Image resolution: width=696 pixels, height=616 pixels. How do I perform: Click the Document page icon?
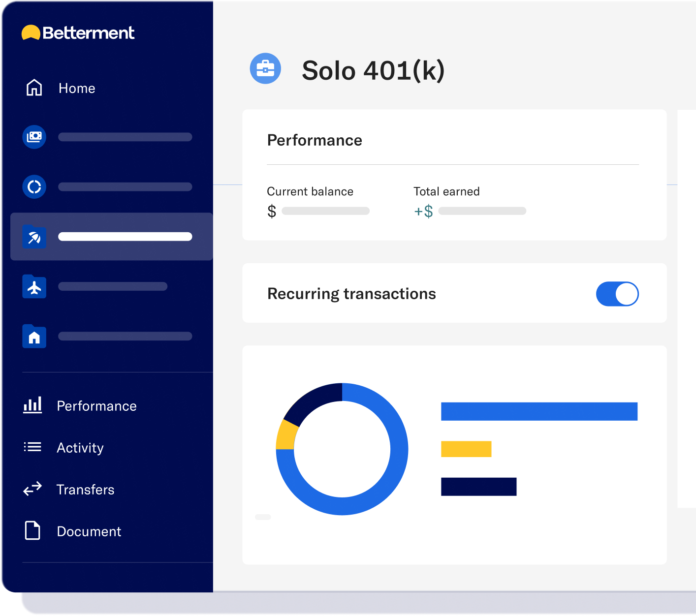(32, 531)
